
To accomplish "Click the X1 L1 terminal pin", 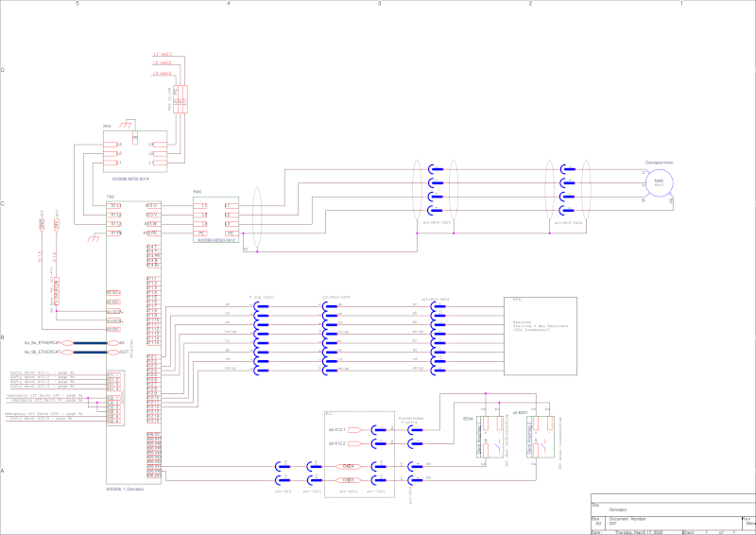I will pyautogui.click(x=114, y=205).
